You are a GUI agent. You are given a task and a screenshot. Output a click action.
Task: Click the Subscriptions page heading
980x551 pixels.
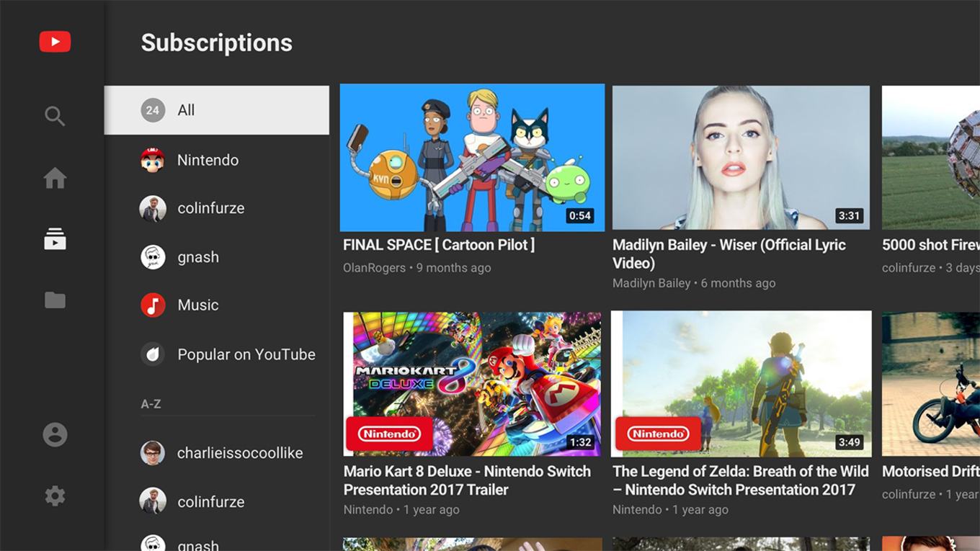(x=217, y=43)
